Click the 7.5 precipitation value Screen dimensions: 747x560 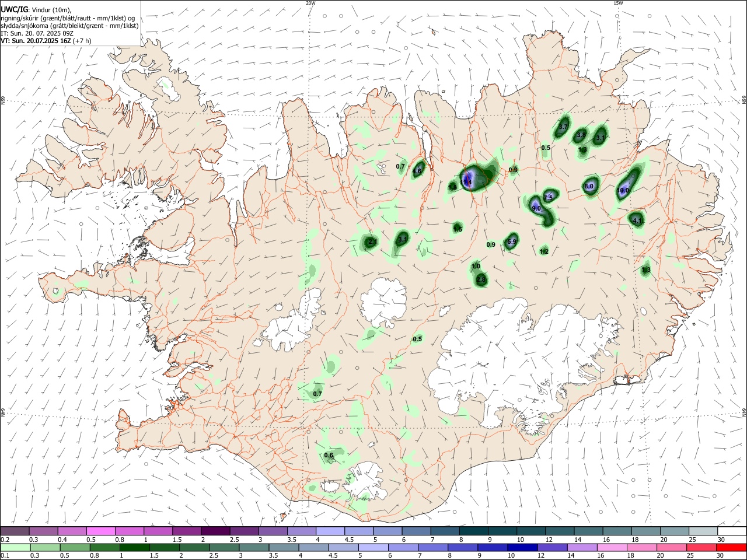pyautogui.click(x=547, y=198)
